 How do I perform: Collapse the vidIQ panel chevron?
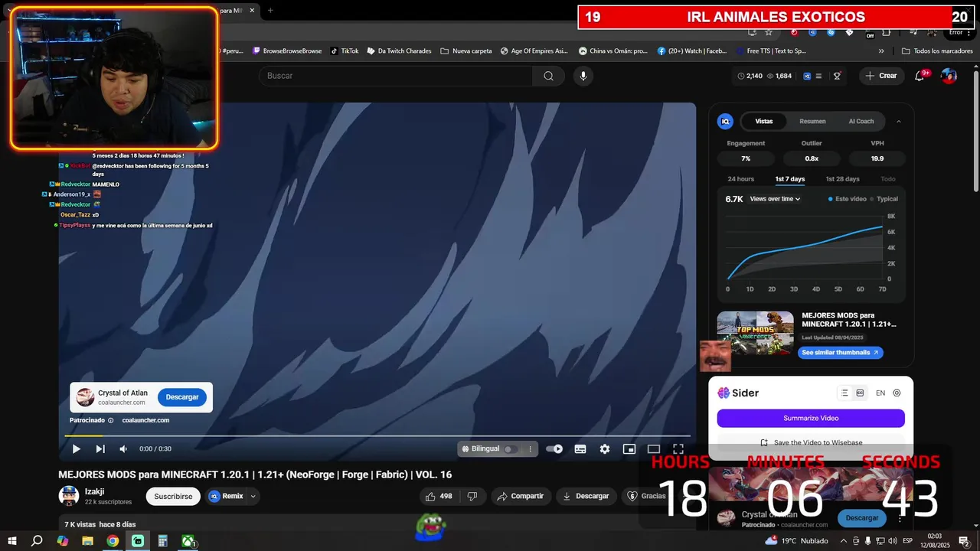point(899,121)
